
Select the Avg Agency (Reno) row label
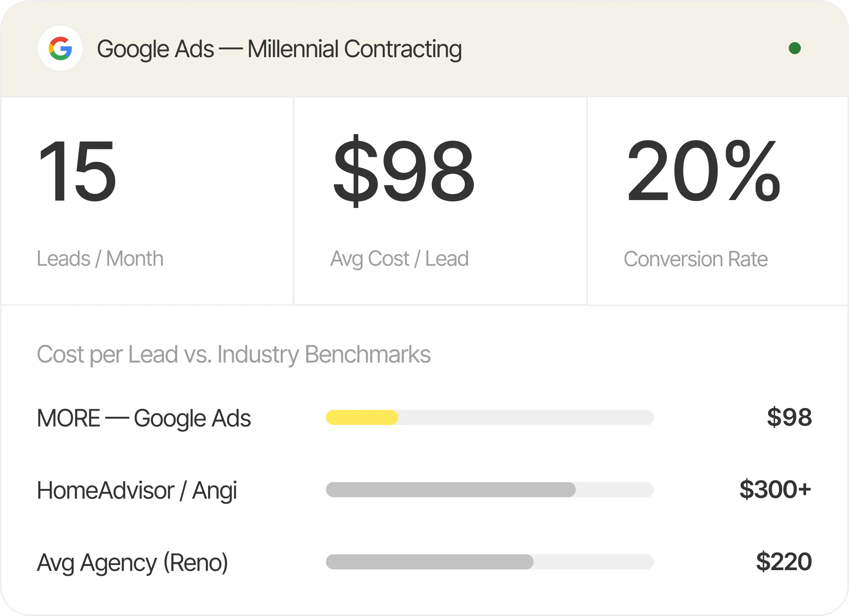(x=132, y=563)
